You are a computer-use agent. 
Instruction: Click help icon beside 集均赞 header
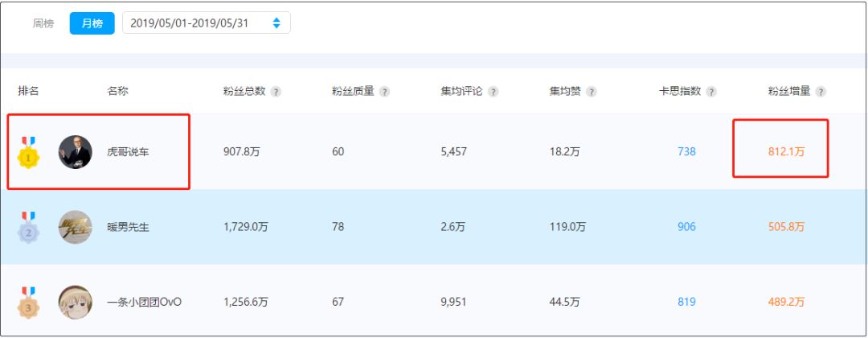point(591,92)
